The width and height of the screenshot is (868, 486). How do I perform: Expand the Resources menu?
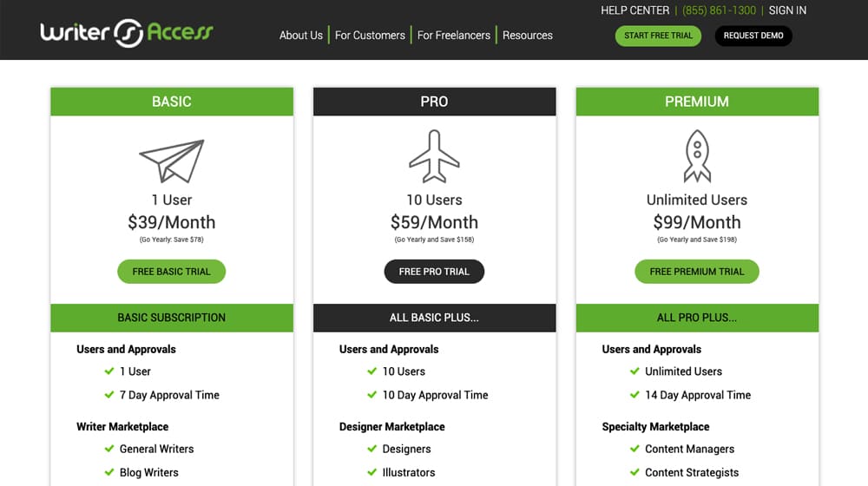point(528,36)
